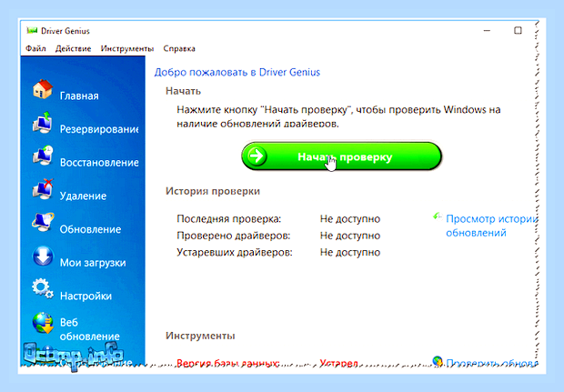
Task: Click the Начать section heading
Action: pyautogui.click(x=183, y=91)
